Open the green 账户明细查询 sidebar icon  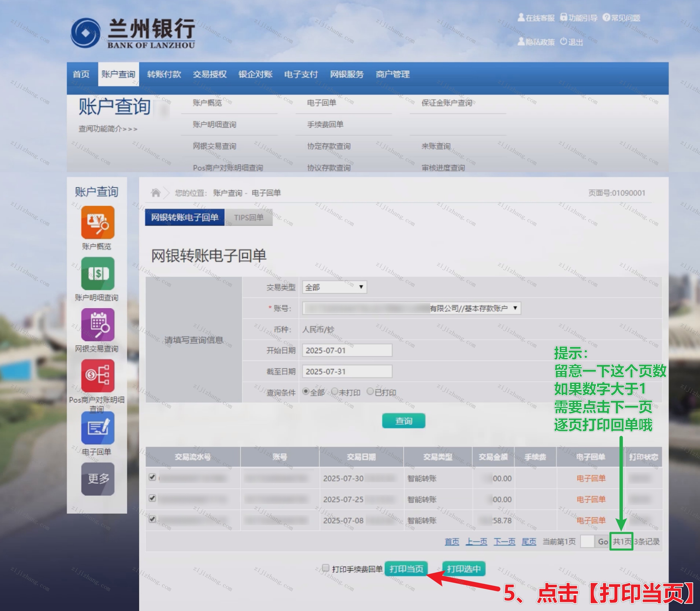(x=97, y=274)
